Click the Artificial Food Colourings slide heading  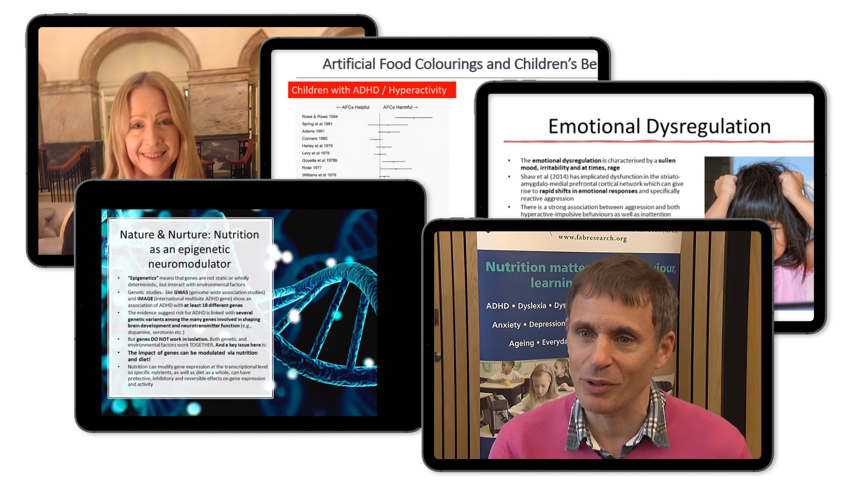(459, 64)
